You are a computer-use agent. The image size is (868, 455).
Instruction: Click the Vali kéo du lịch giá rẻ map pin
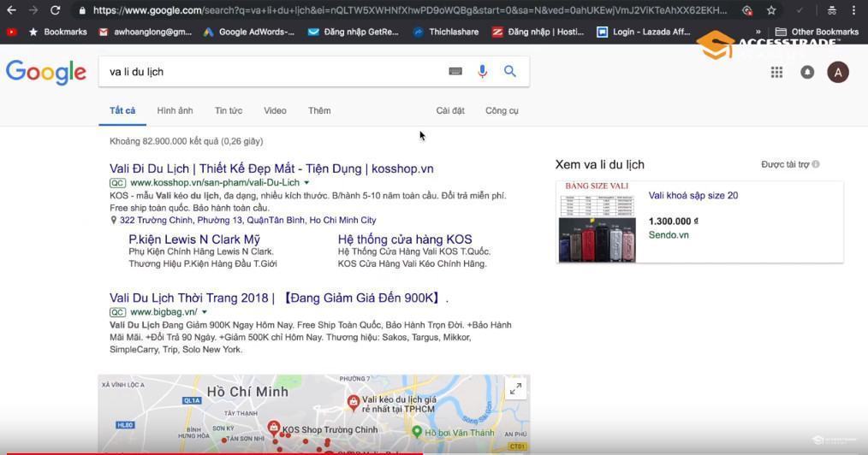[354, 402]
